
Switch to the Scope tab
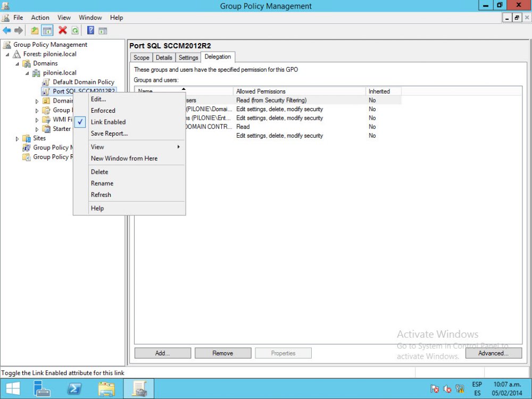(x=141, y=57)
